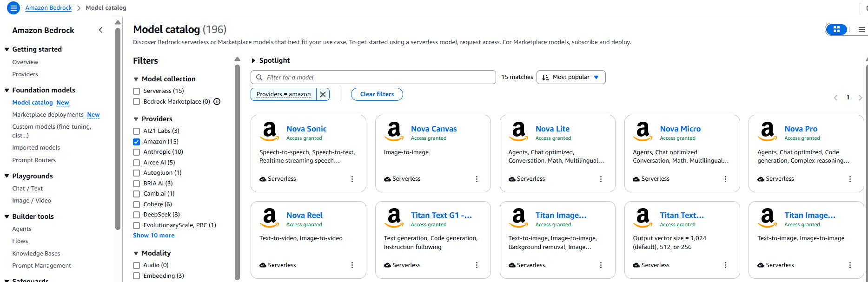The height and width of the screenshot is (282, 868).
Task: Switch to grid view of models
Action: click(836, 29)
